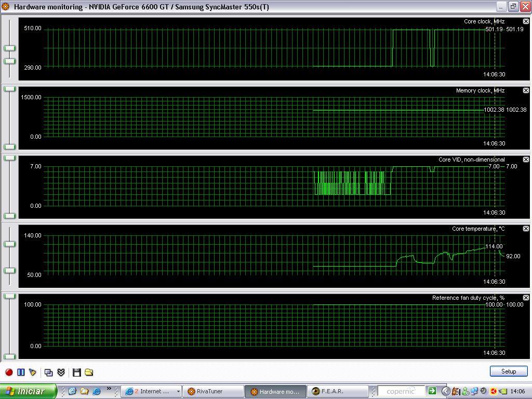The width and height of the screenshot is (532, 399).
Task: Click the copernic search input field
Action: pos(401,391)
